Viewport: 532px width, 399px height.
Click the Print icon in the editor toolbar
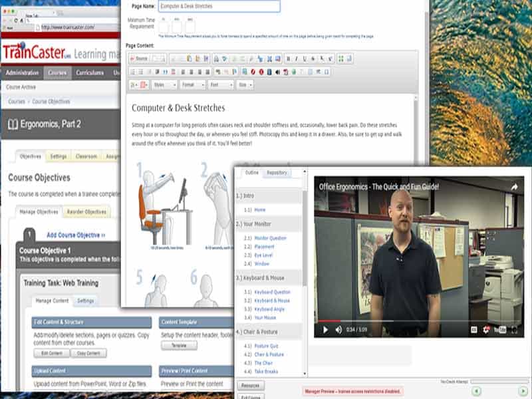[x=216, y=59]
